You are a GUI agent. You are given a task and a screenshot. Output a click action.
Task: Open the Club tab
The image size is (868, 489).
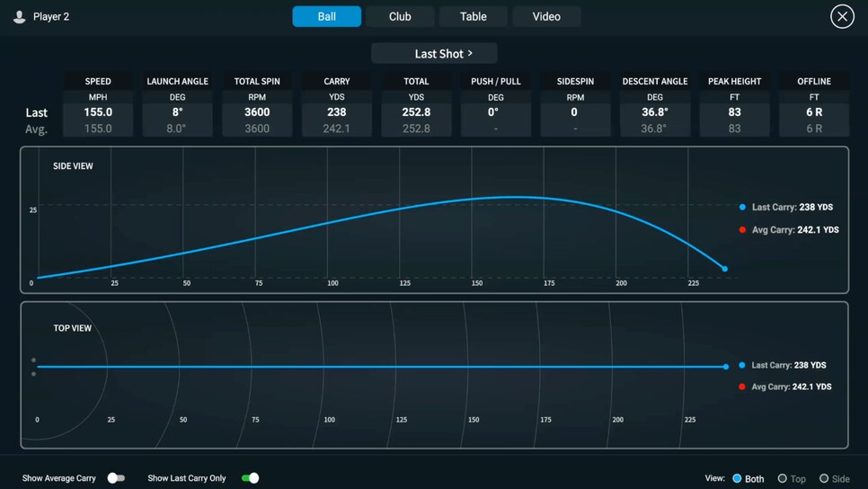click(x=400, y=16)
